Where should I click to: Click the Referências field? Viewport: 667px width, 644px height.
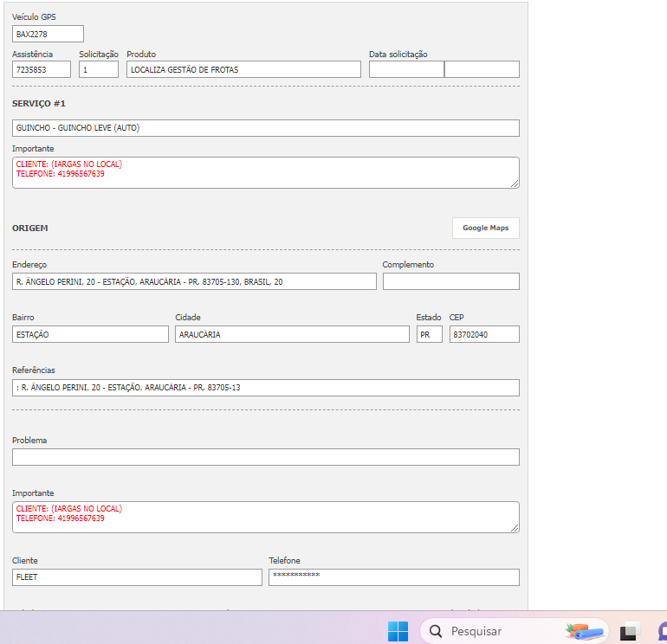coord(266,388)
